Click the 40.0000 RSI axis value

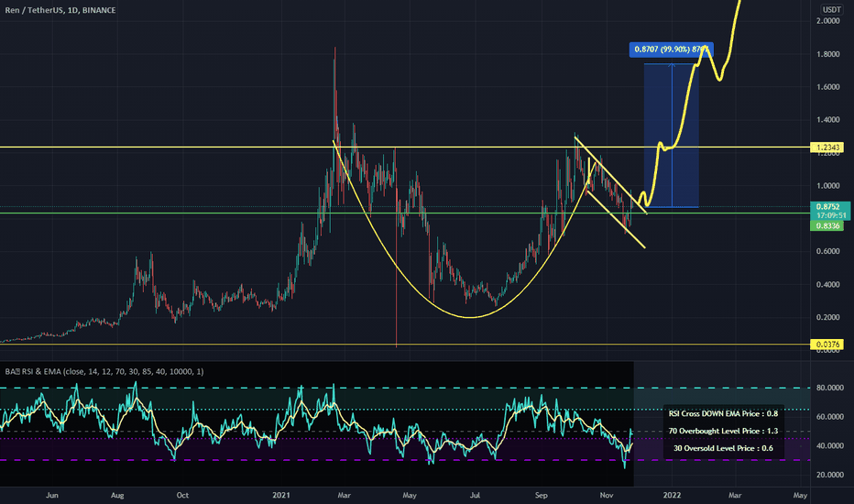[x=829, y=445]
